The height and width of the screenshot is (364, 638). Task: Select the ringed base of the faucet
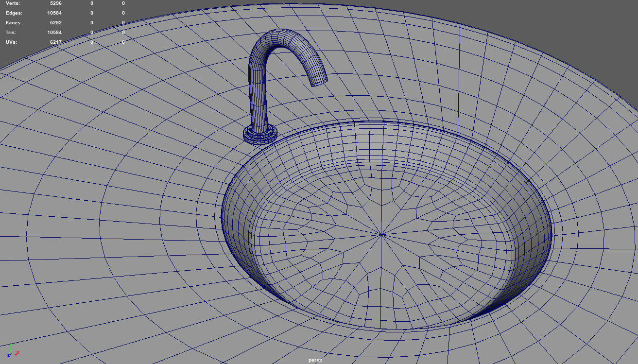click(260, 134)
